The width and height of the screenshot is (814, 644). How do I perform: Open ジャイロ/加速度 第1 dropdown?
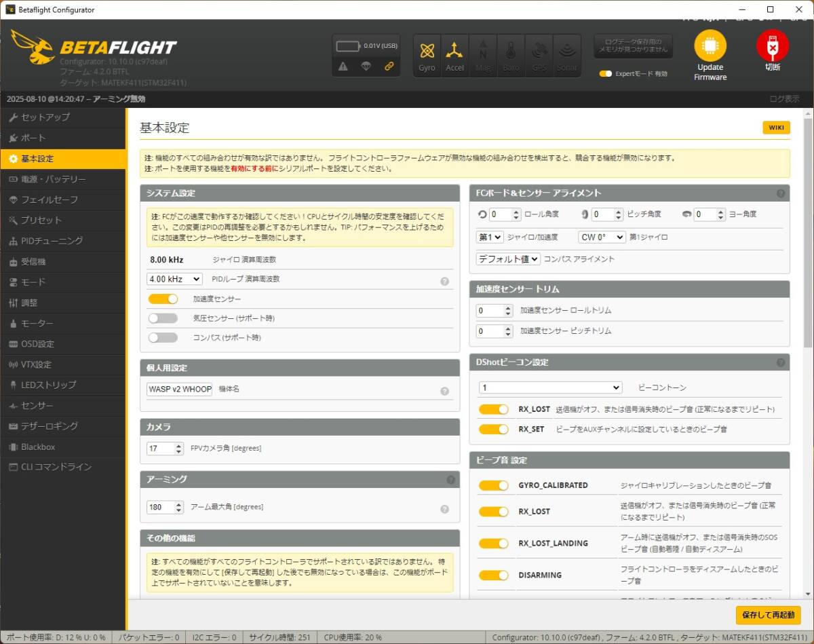click(x=490, y=237)
